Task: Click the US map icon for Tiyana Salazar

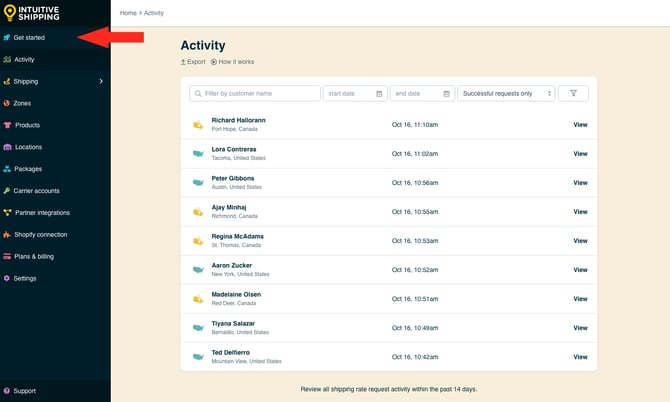Action: click(198, 328)
